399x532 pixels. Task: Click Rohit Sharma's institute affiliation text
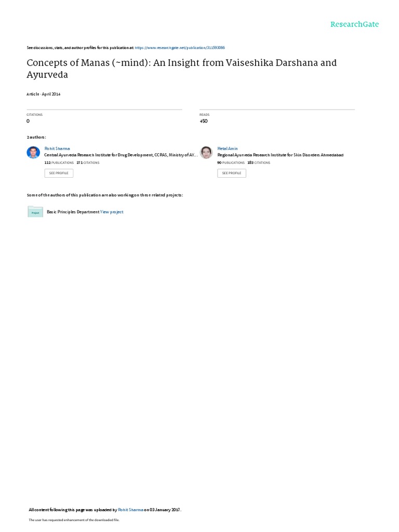coord(121,155)
